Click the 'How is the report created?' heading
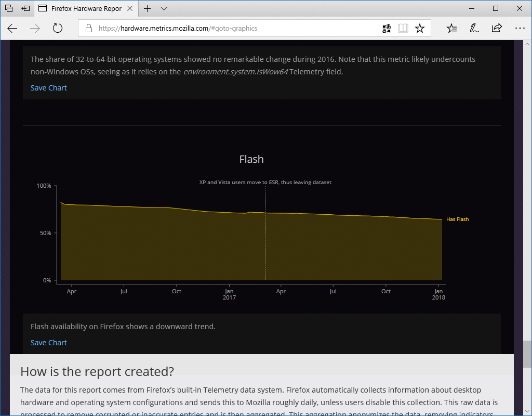 pyautogui.click(x=97, y=371)
